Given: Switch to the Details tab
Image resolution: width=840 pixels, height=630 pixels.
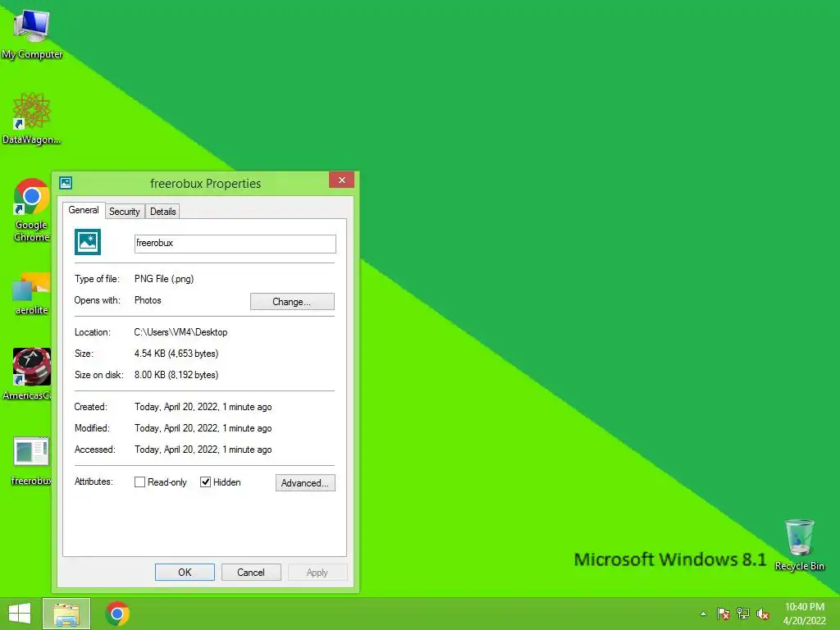Looking at the screenshot, I should point(163,212).
